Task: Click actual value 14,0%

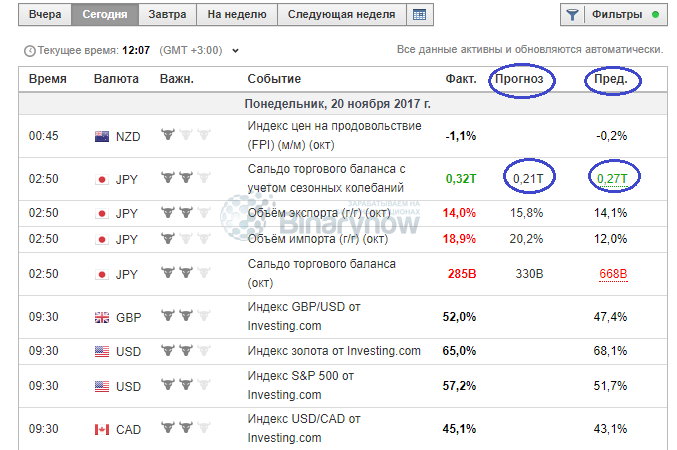Action: click(x=459, y=213)
